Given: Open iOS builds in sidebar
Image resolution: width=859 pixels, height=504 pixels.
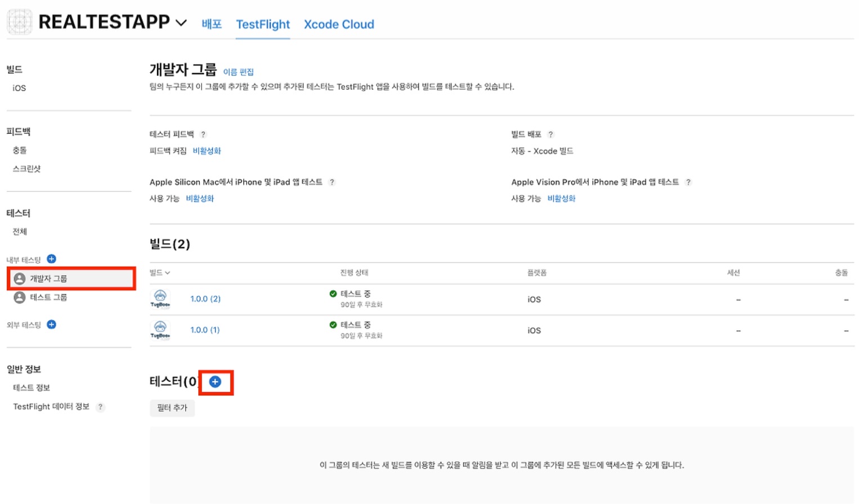Looking at the screenshot, I should [19, 88].
